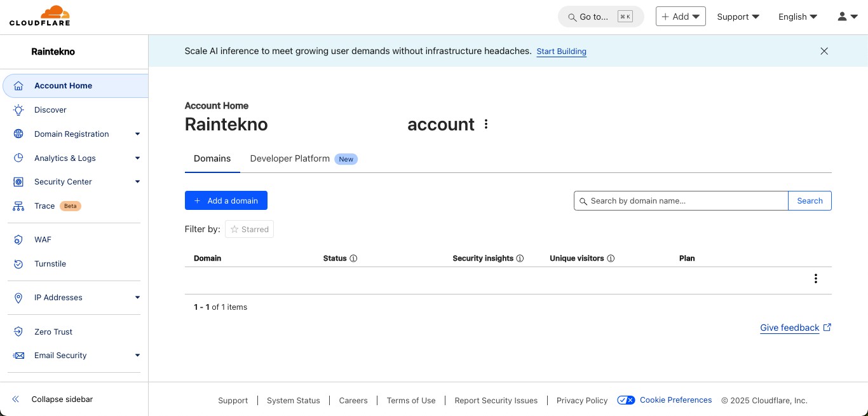
Task: Open Turnstile from sidebar icon
Action: click(19, 264)
